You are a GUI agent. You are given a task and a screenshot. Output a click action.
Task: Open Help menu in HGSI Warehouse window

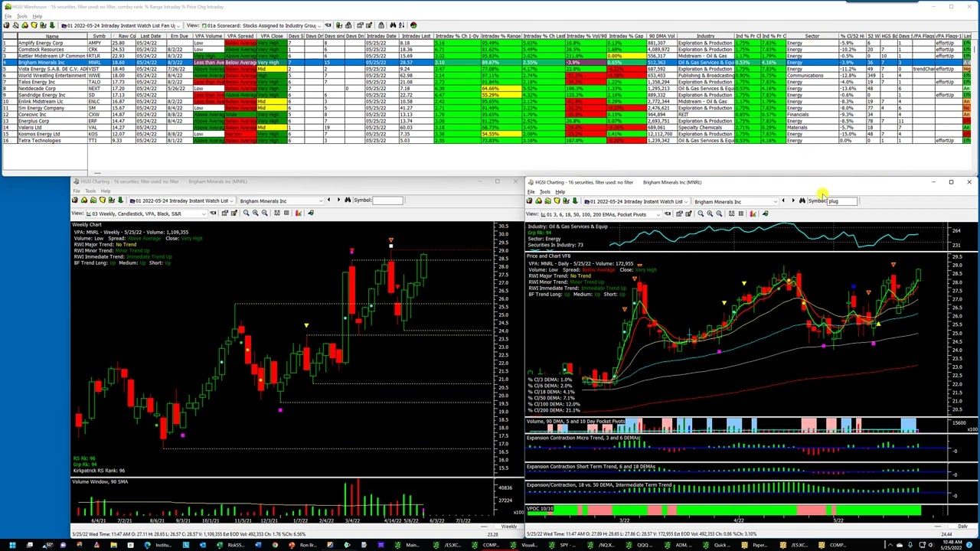tap(37, 16)
